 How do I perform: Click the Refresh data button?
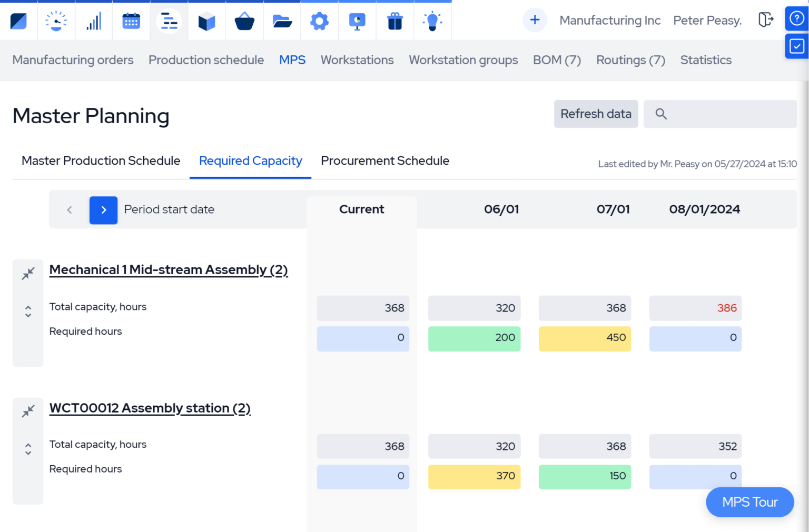[596, 114]
